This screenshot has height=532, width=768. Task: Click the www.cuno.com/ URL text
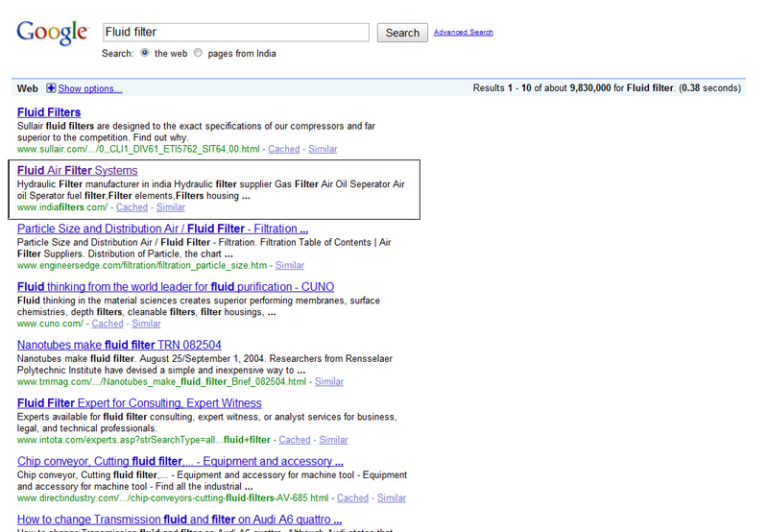tap(50, 324)
